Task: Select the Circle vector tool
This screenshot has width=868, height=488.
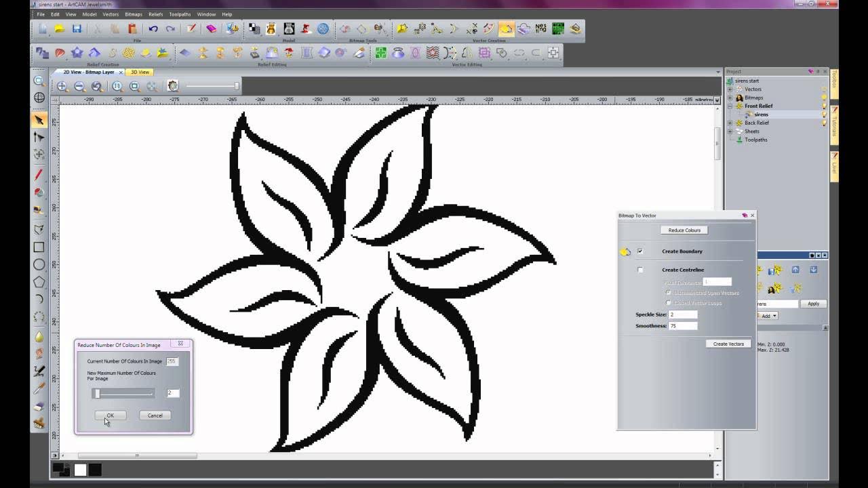Action: coord(39,265)
